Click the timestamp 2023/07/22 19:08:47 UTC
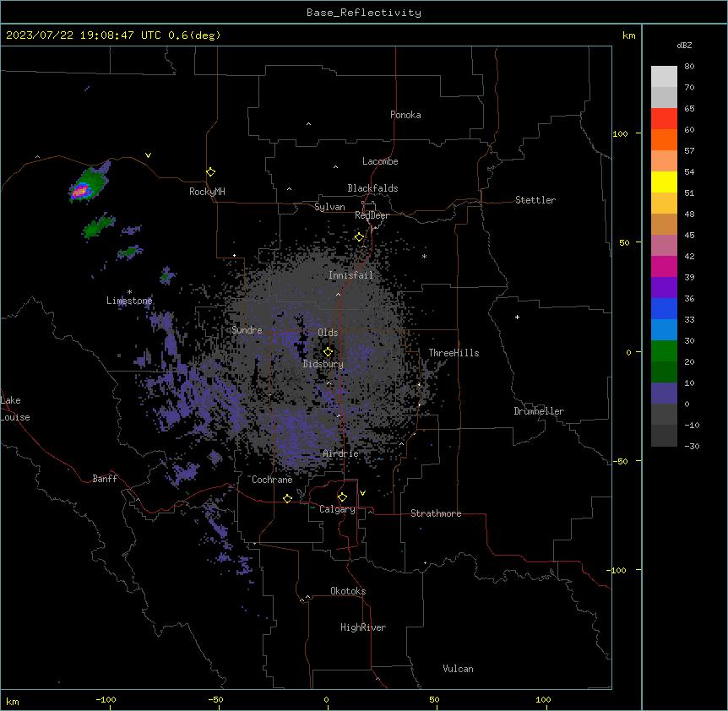Viewport: 728px width, 711px height. click(84, 35)
